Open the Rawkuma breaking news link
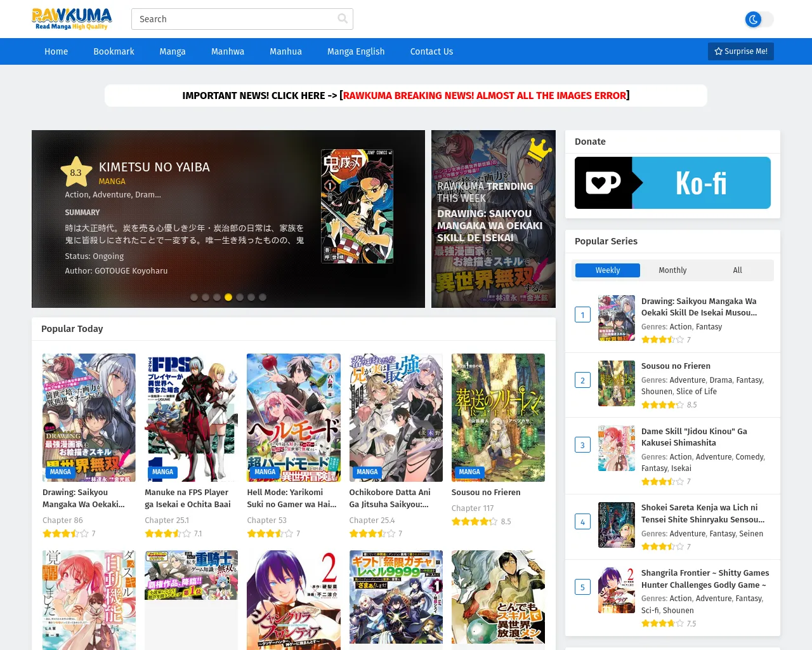This screenshot has height=650, width=812. click(x=486, y=96)
